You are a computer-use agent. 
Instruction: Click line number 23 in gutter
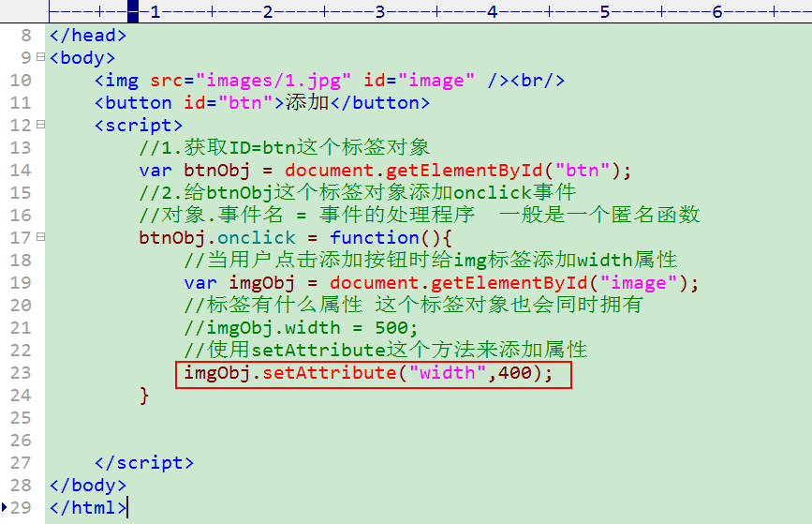[21, 373]
